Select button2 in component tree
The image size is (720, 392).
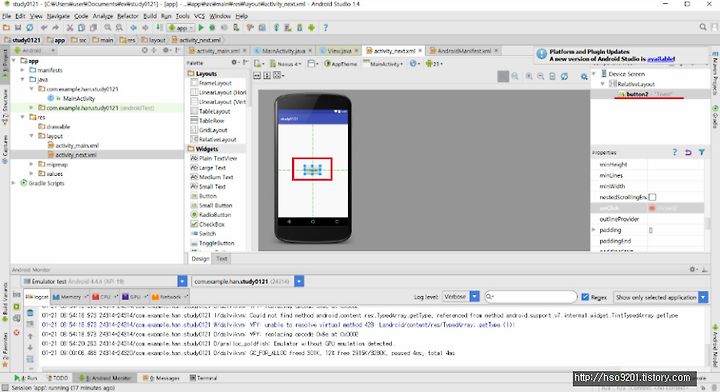point(637,94)
